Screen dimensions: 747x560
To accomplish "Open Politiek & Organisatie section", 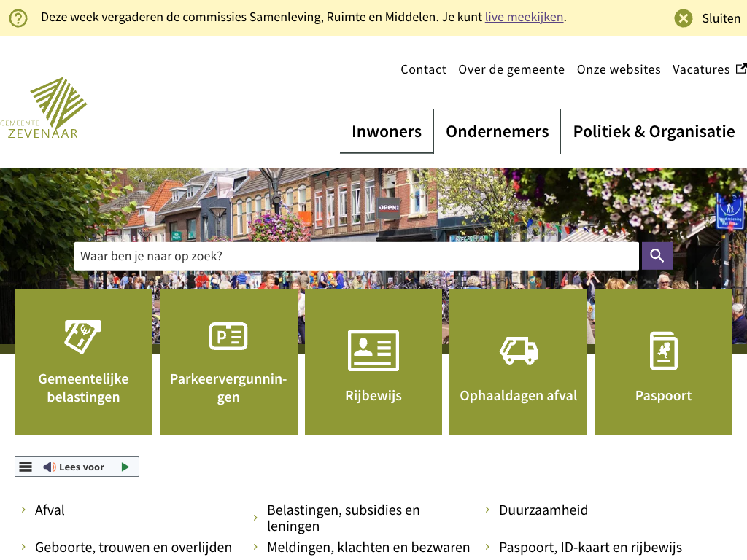I will pos(654,131).
